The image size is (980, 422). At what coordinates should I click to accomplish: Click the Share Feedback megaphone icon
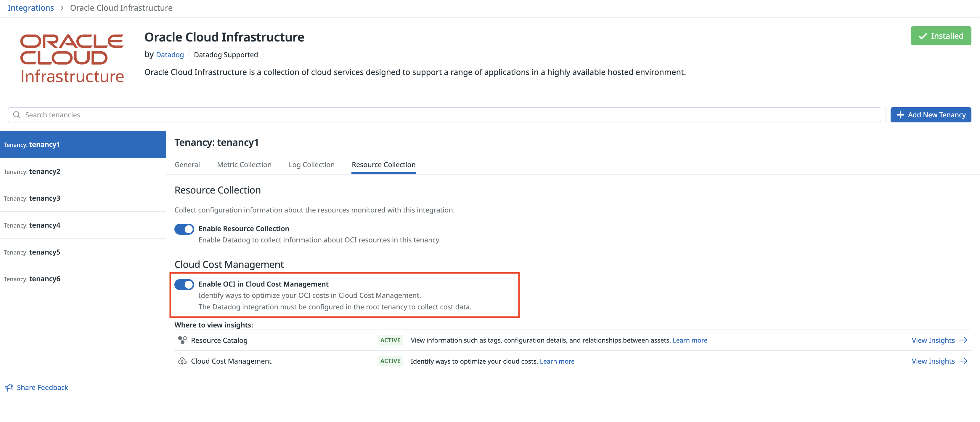(x=9, y=387)
